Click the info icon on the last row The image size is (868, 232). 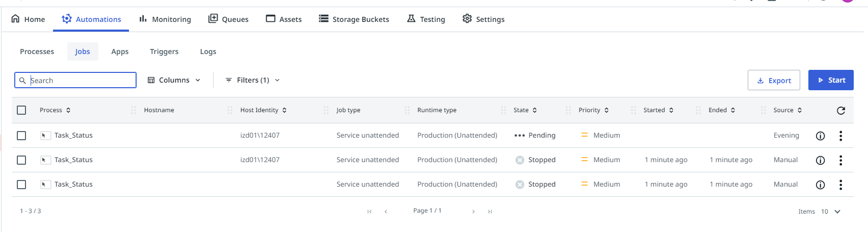click(x=820, y=185)
